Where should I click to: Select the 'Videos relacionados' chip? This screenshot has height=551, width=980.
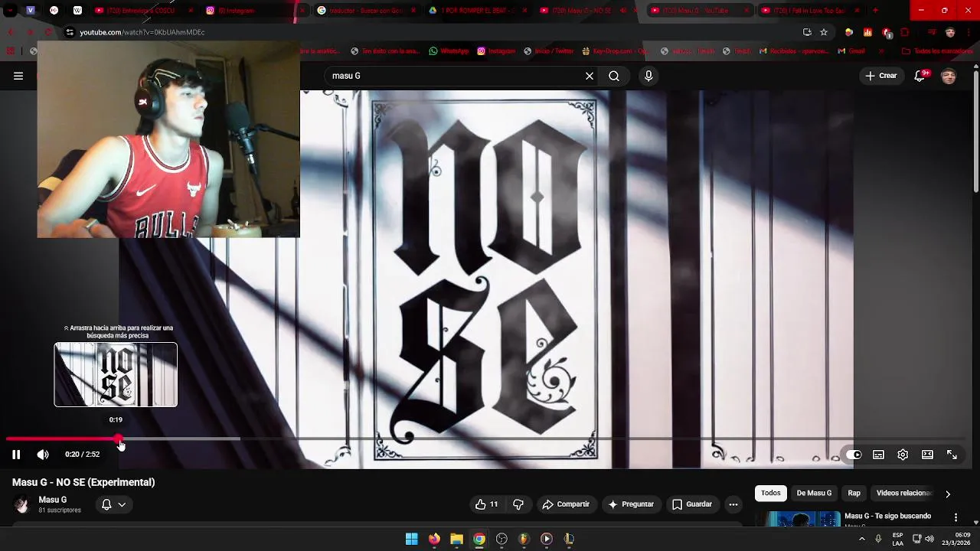coord(903,493)
